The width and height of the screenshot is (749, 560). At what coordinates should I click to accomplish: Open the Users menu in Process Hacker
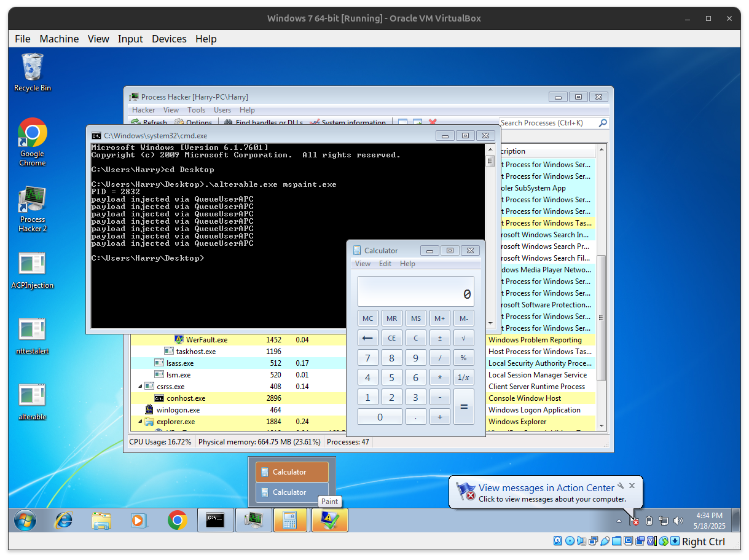point(222,110)
